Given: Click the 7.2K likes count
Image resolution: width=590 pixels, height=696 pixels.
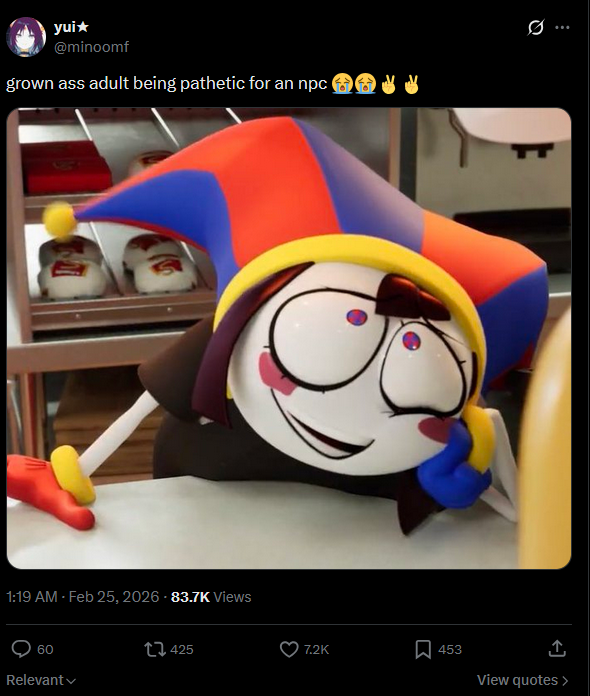Looking at the screenshot, I should (317, 649).
